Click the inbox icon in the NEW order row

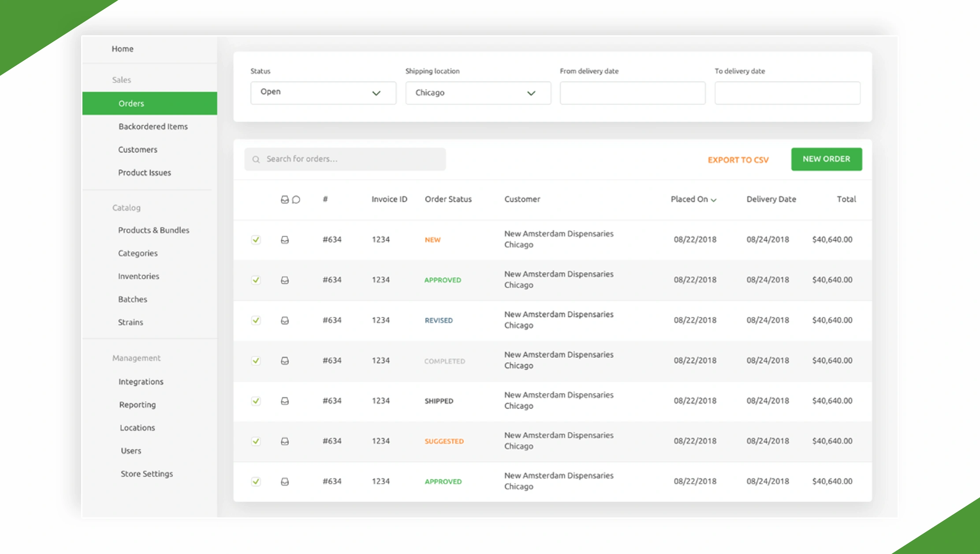point(285,240)
